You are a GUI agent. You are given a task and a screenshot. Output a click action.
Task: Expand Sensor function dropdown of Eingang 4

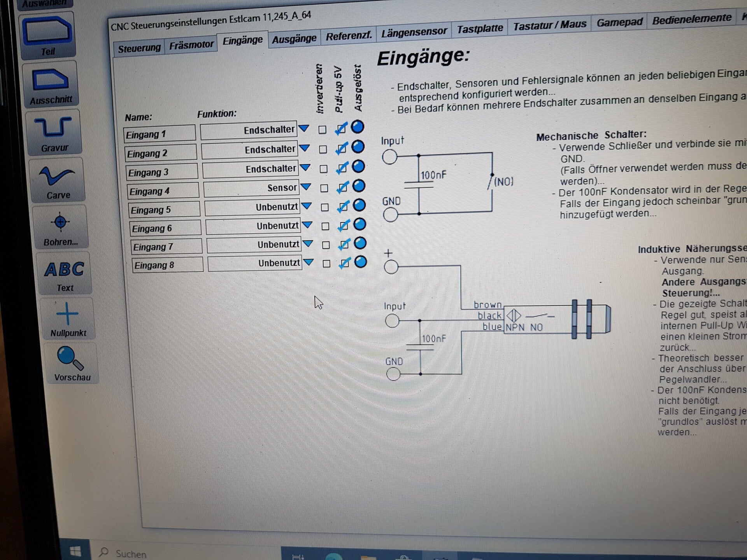pos(306,187)
